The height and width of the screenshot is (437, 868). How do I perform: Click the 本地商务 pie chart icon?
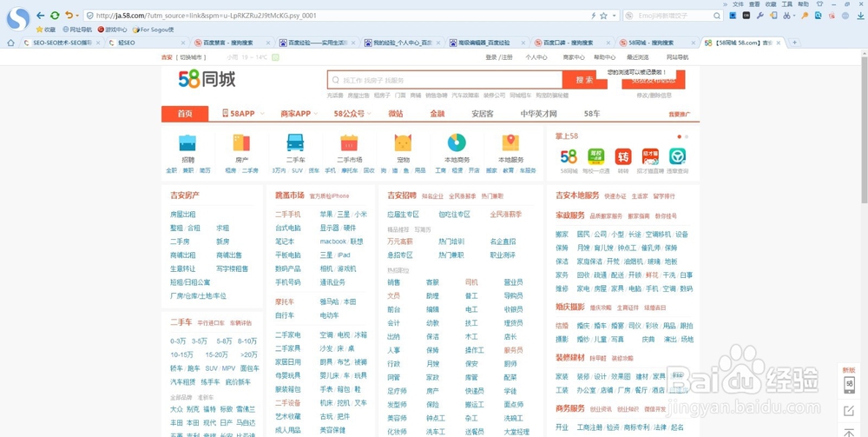point(457,142)
